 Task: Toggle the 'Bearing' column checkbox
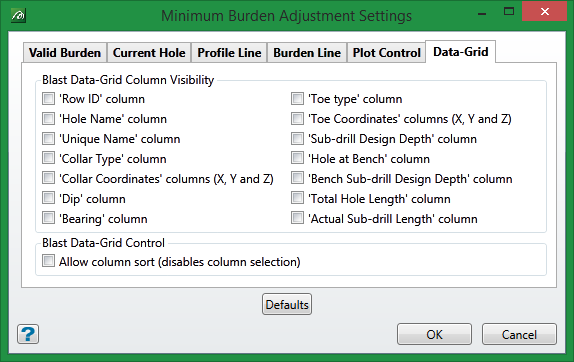48,219
